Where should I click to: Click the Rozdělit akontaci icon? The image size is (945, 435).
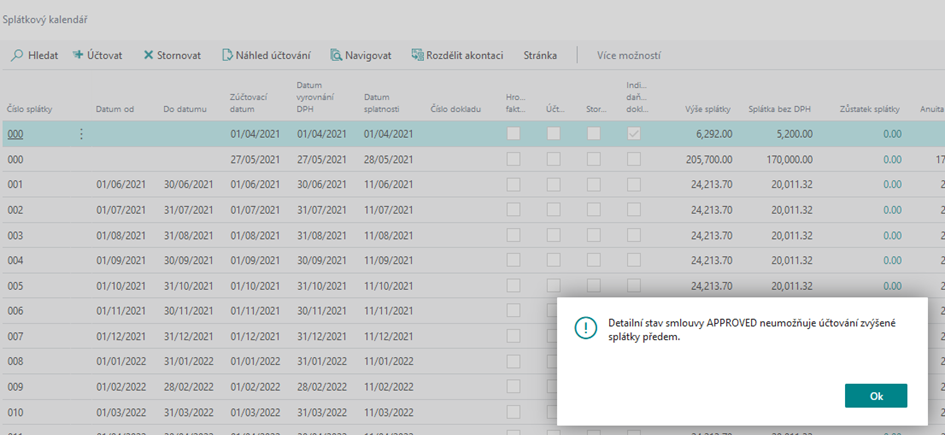click(x=417, y=56)
